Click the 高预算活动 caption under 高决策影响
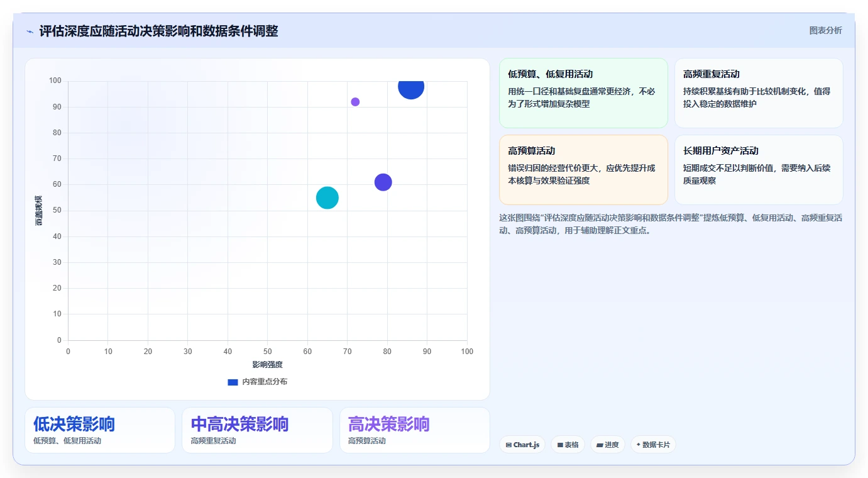Viewport: 868px width, 478px height. tap(367, 441)
